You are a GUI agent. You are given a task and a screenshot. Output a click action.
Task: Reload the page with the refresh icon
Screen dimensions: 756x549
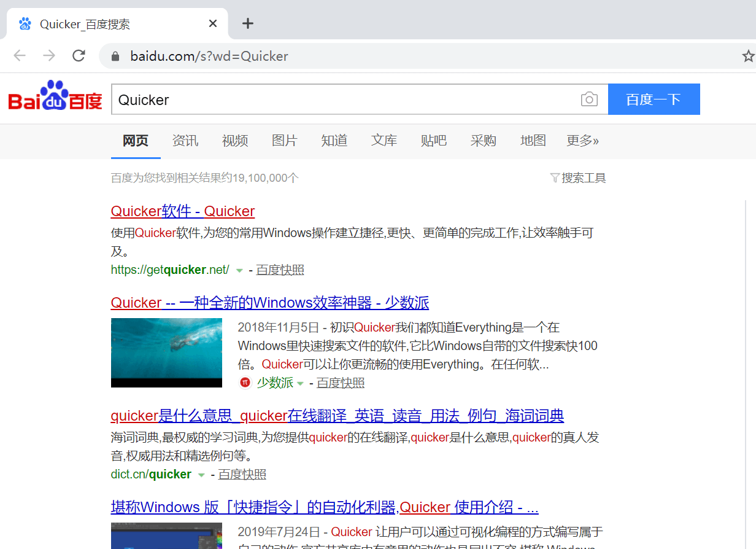tap(79, 56)
